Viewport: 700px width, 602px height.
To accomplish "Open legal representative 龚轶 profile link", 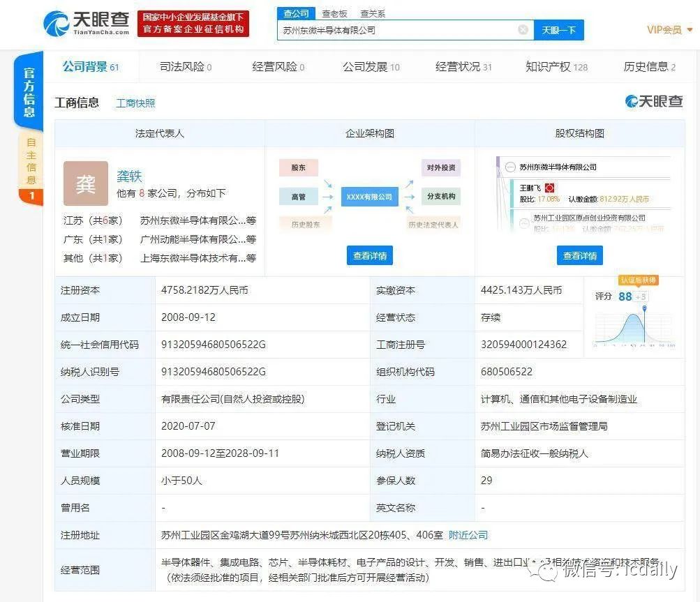I will [129, 176].
